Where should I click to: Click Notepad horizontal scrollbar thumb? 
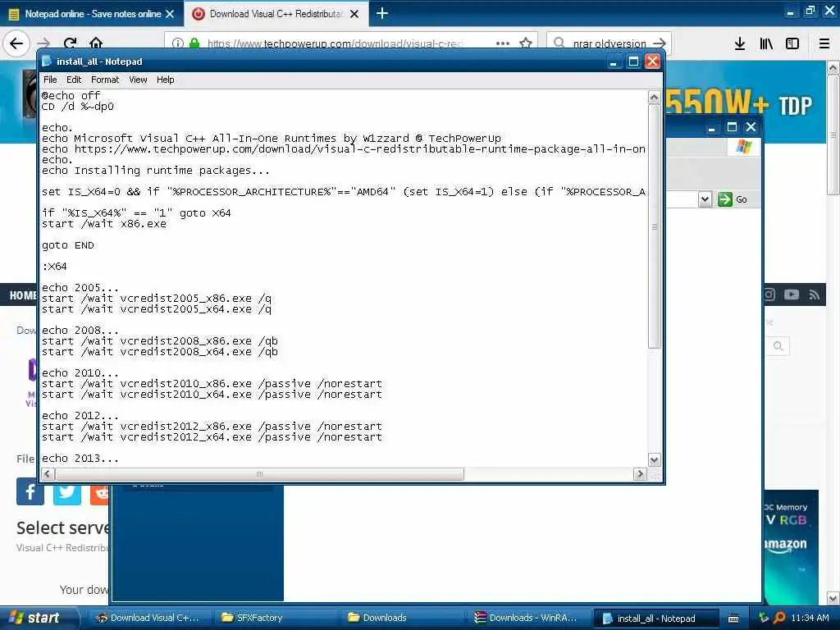click(x=259, y=474)
